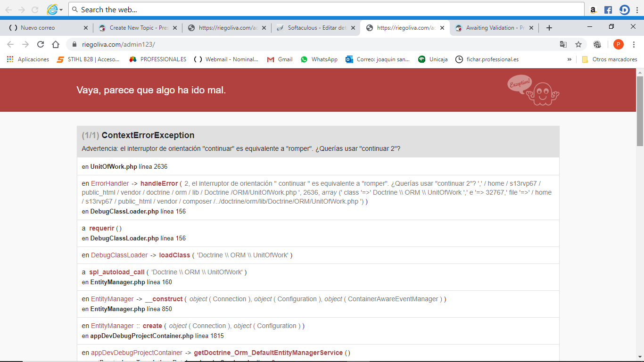Expand the hidden bookmarks chevron
This screenshot has width=644, height=362.
tap(570, 59)
